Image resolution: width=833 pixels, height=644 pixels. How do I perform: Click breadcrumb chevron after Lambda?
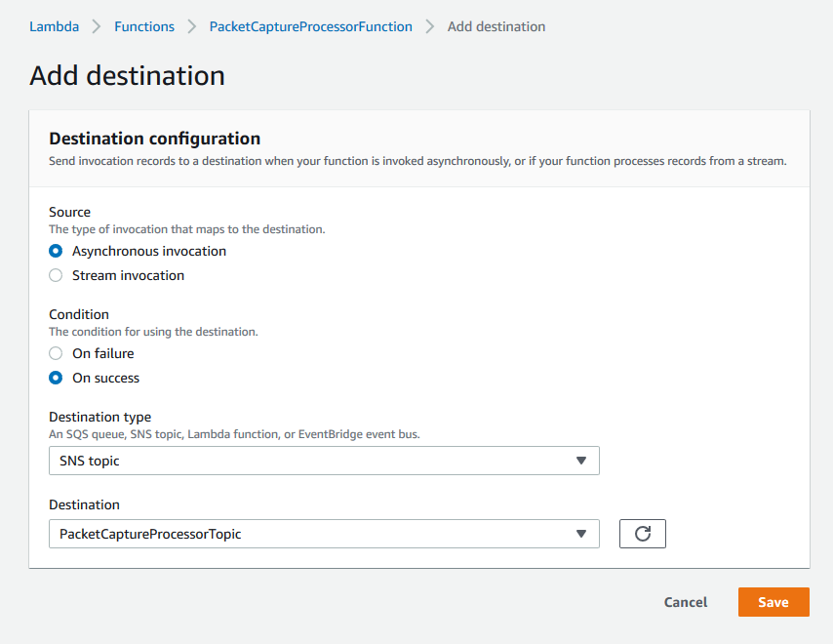click(97, 26)
